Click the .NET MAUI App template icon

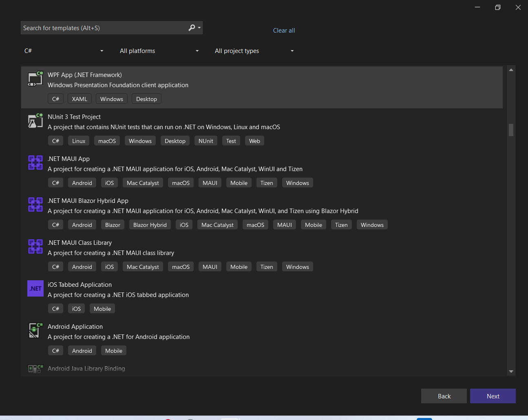point(35,163)
